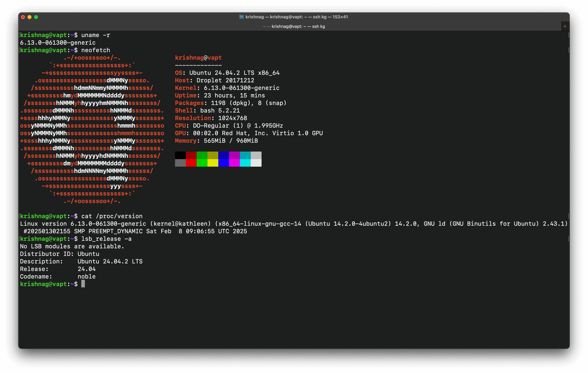Click the olive yellow swatch in the top row
Screen dimensions: 588x373
(213, 155)
